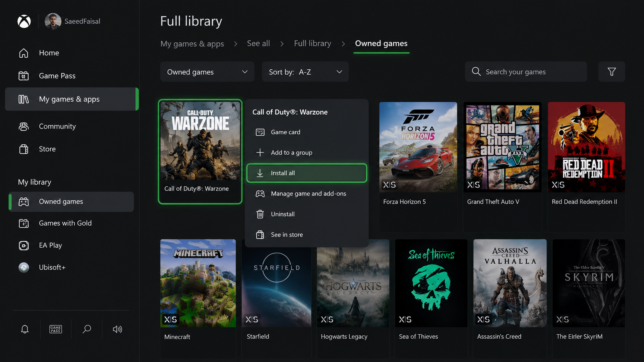The width and height of the screenshot is (644, 362).
Task: Select Install all menu option
Action: 307,173
